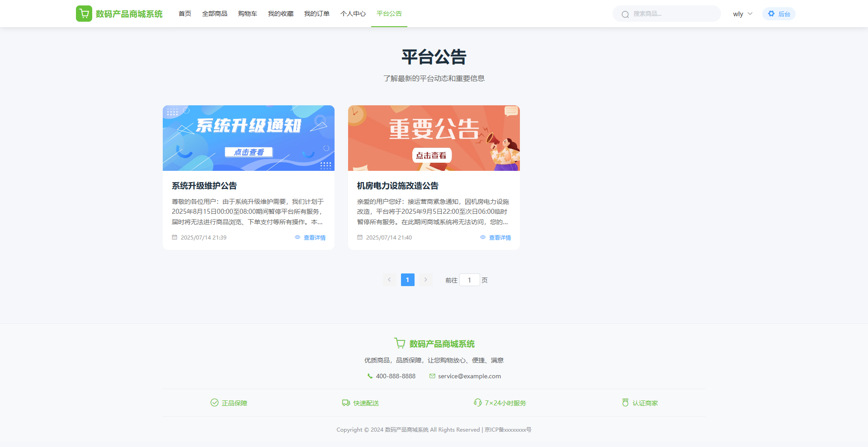
Task: Click the footer phone icon
Action: tap(370, 376)
